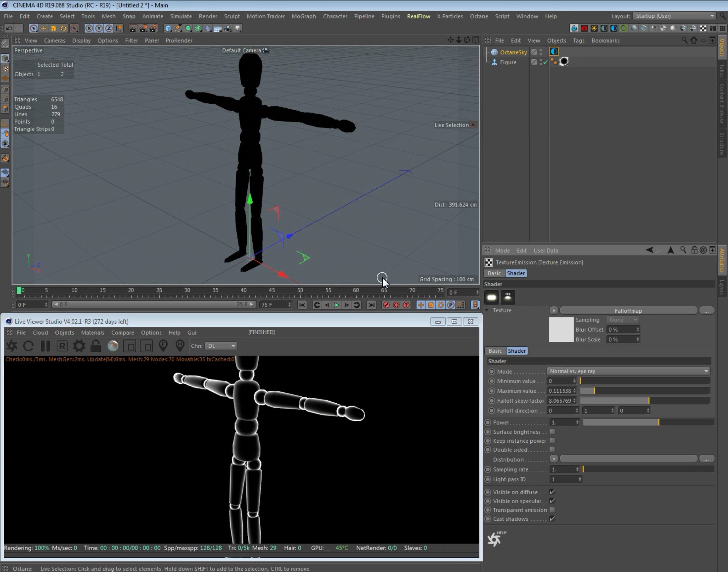Open Live Viewer settings gear icon
The width and height of the screenshot is (728, 572).
coord(79,346)
